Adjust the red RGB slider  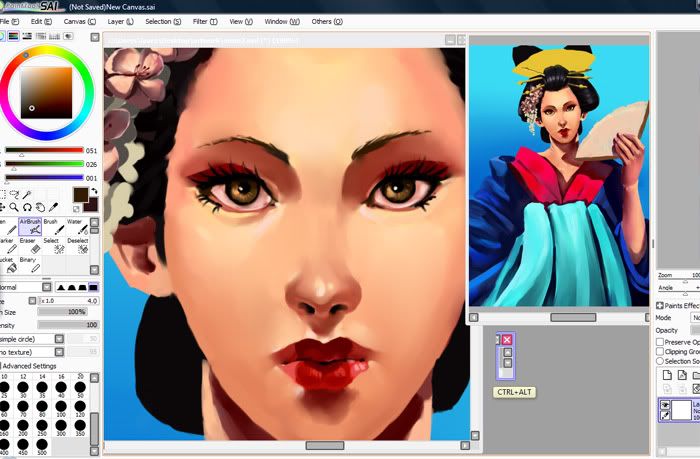tap(44, 150)
